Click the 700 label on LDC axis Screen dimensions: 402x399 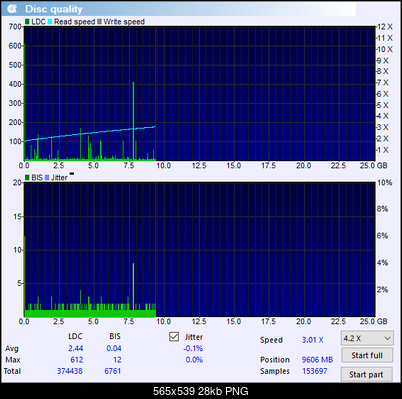tap(15, 26)
